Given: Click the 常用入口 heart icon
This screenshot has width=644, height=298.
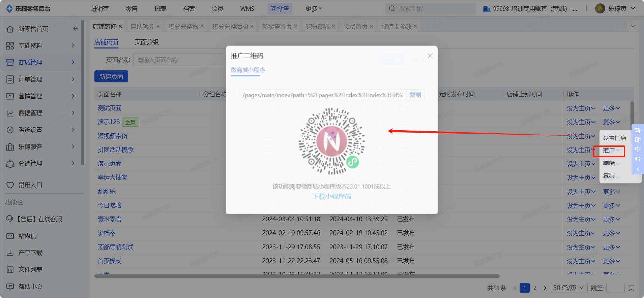Looking at the screenshot, I should click(10, 185).
